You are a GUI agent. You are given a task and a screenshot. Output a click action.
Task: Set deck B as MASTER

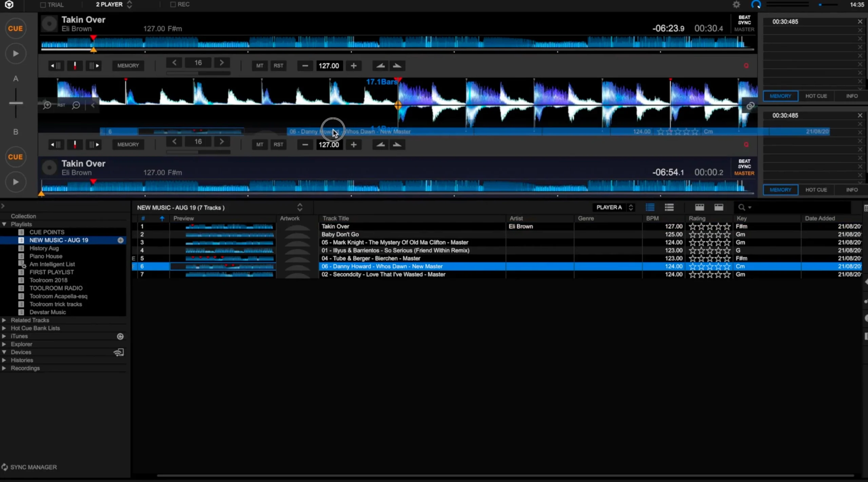744,174
